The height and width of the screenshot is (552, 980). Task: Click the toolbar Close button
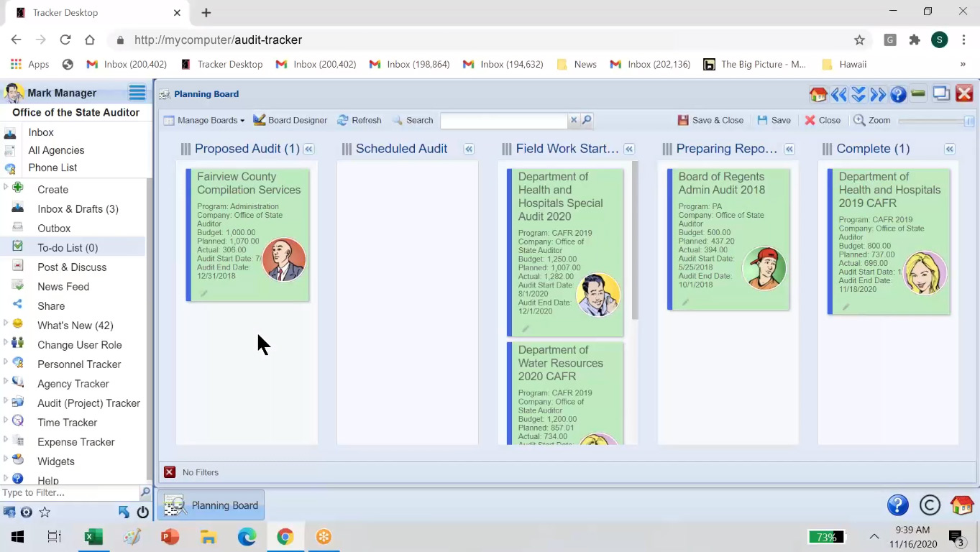[x=823, y=120]
